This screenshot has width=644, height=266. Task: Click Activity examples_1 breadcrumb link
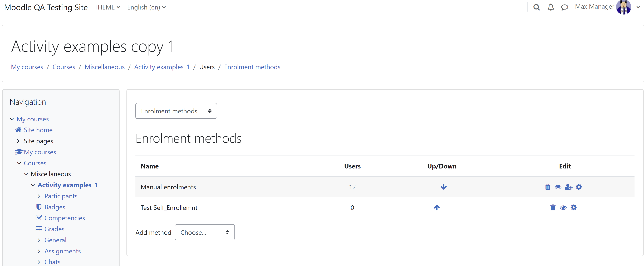click(x=162, y=67)
